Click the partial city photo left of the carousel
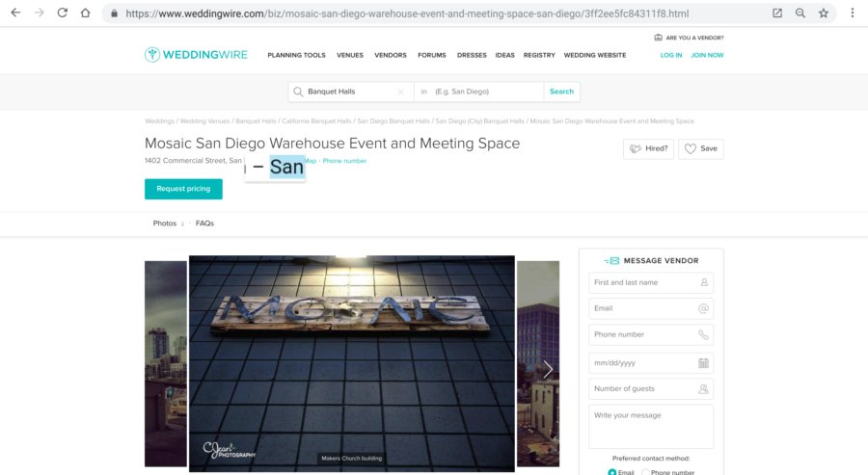Screen dimensions: 868x475 tap(166, 364)
